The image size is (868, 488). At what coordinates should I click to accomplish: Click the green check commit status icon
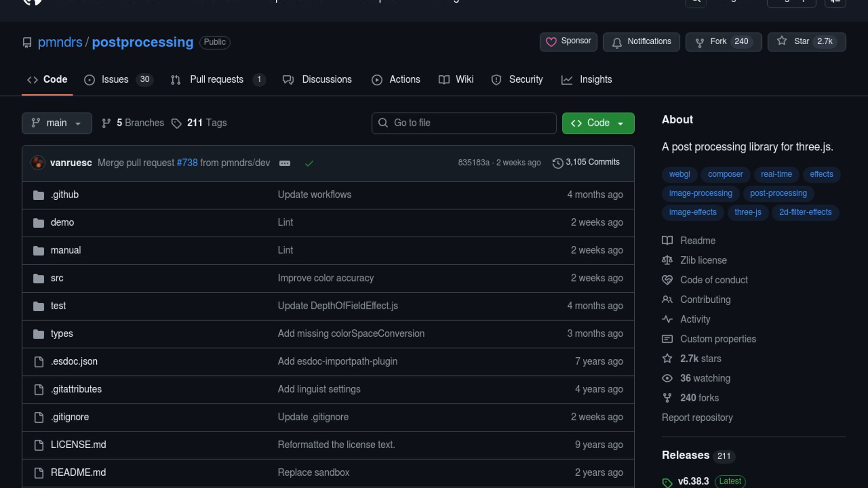point(309,163)
